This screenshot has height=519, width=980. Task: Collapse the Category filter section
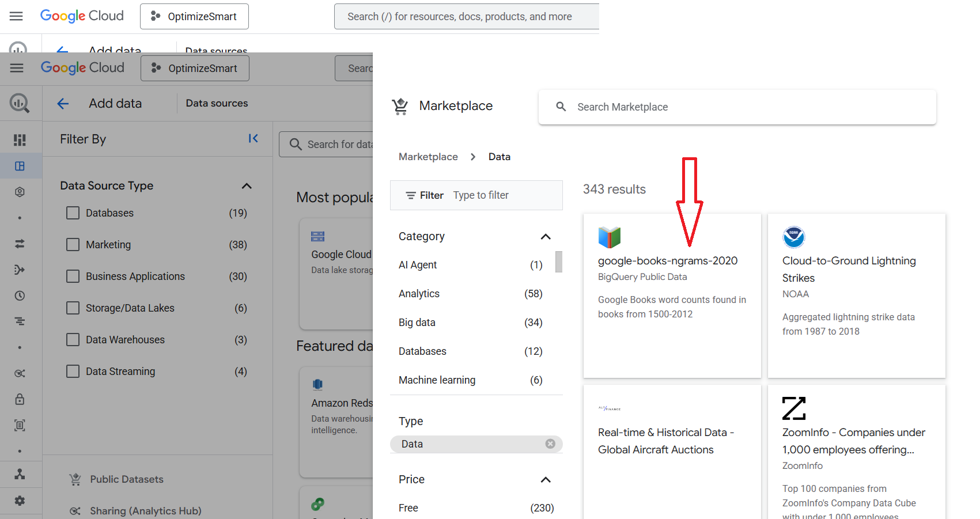click(546, 237)
